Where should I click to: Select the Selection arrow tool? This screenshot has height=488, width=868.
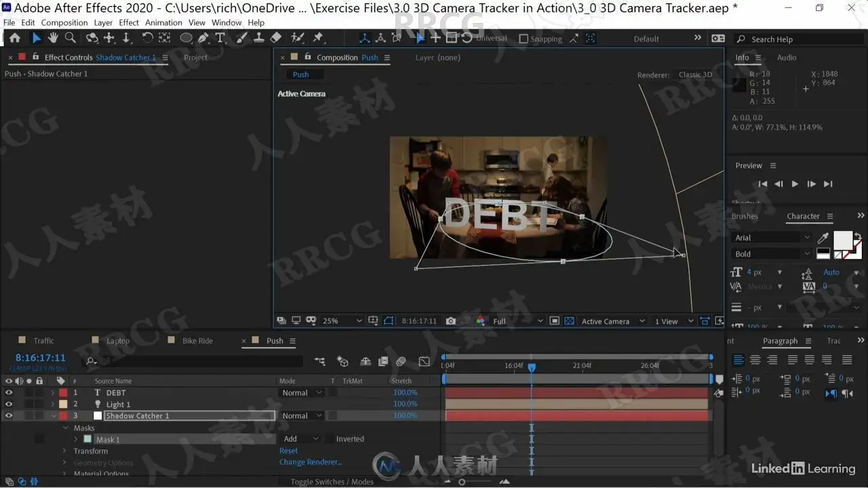pos(37,39)
